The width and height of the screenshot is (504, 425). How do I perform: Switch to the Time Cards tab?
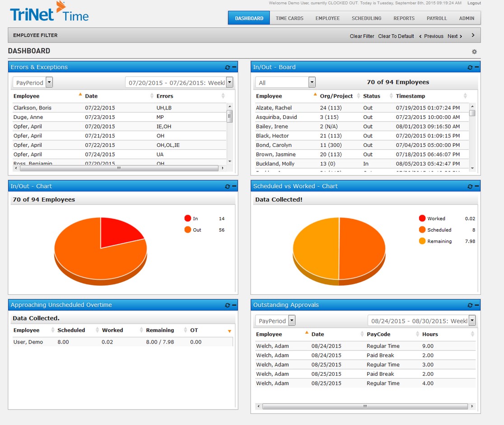[289, 18]
